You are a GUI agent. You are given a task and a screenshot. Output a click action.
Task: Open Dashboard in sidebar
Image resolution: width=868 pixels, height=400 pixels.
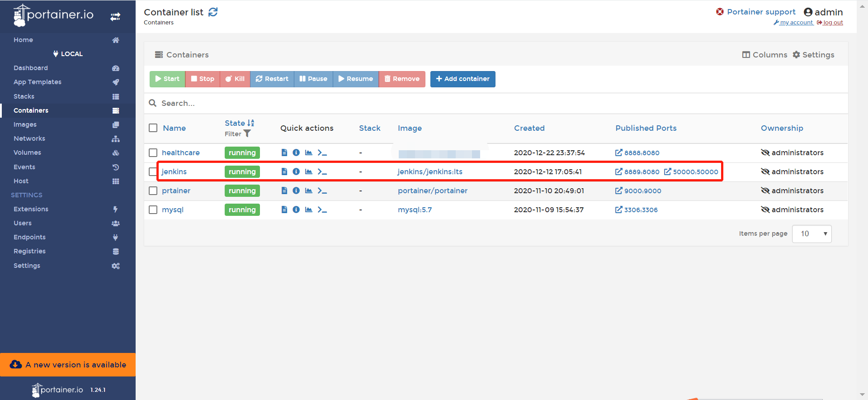click(68, 68)
